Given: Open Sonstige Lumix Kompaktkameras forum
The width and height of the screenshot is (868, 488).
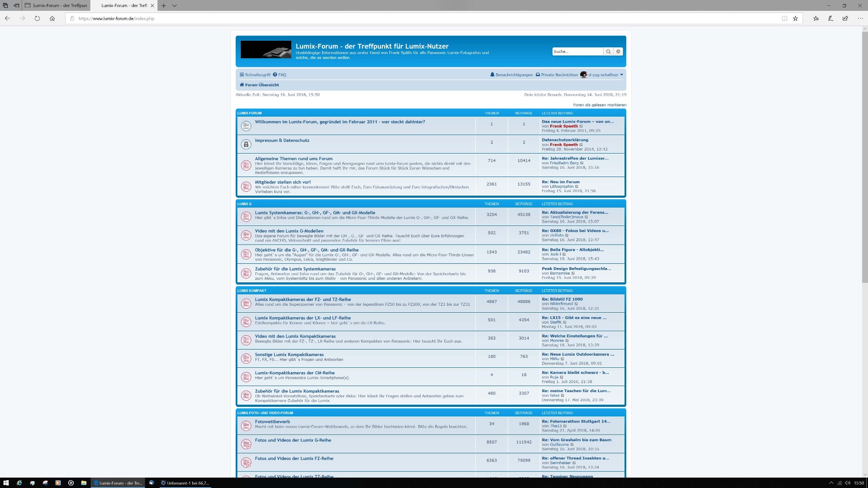Looking at the screenshot, I should [x=289, y=354].
